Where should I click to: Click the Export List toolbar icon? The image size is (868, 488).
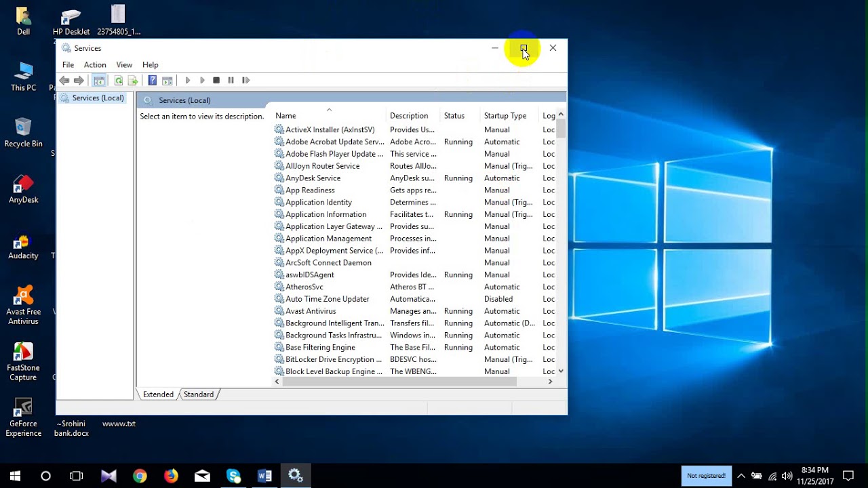pos(133,81)
